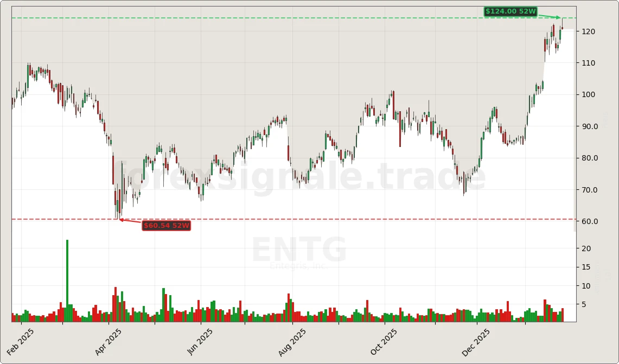
Task: Click the $60.54 52W low label
Action: [x=166, y=226]
